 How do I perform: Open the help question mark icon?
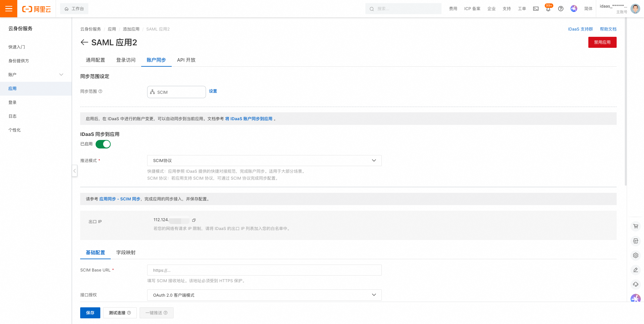[x=561, y=9]
